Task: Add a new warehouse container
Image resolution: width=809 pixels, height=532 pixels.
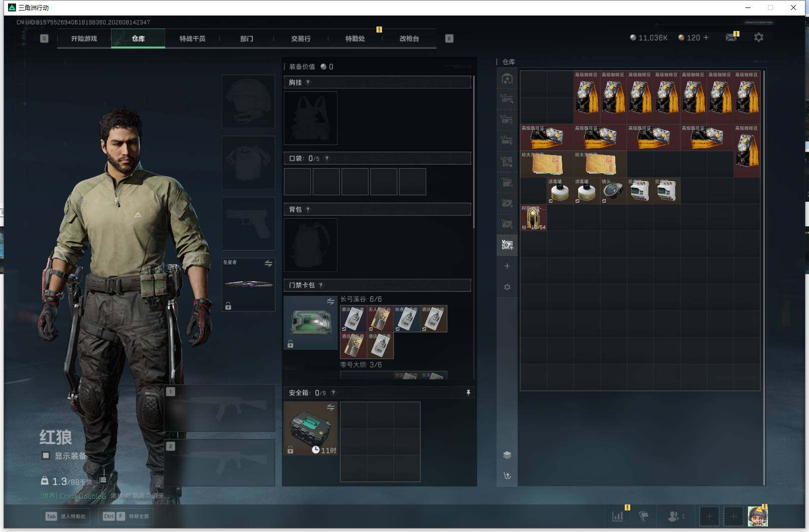Action: point(507,266)
